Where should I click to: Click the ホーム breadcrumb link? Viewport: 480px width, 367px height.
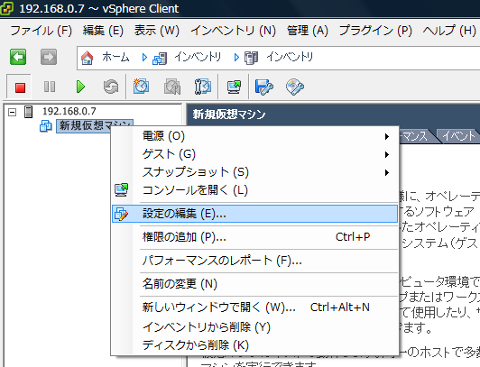(115, 57)
